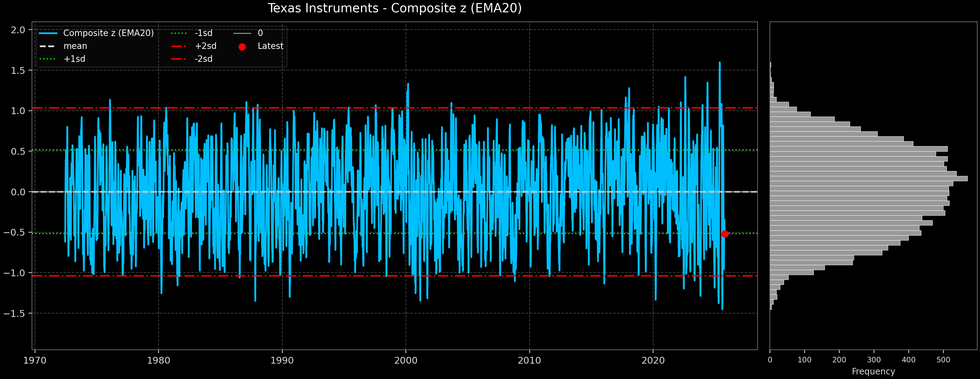Expand the legend box header area
980x379 pixels.
point(160,27)
